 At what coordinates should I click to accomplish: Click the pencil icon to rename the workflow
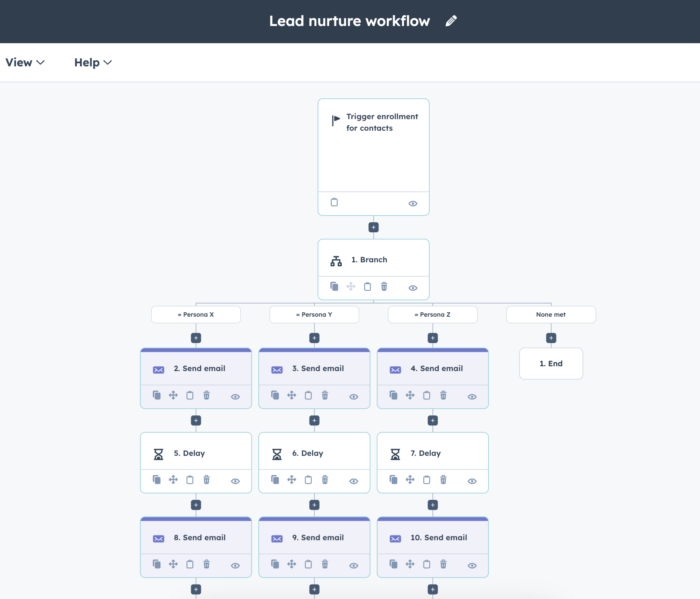pos(451,21)
